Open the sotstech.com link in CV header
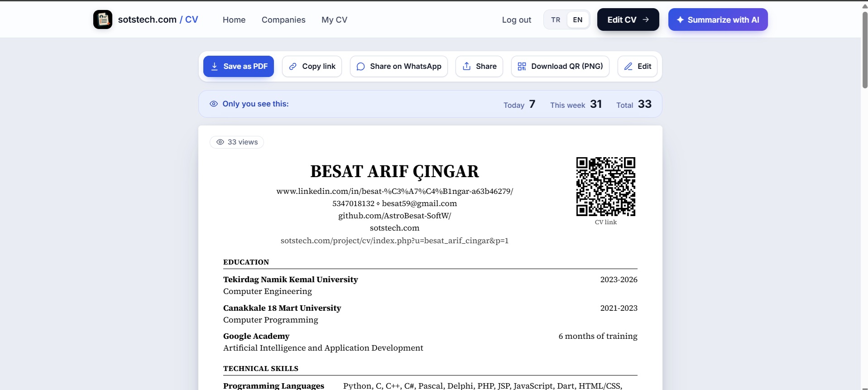The image size is (868, 390). click(x=395, y=228)
